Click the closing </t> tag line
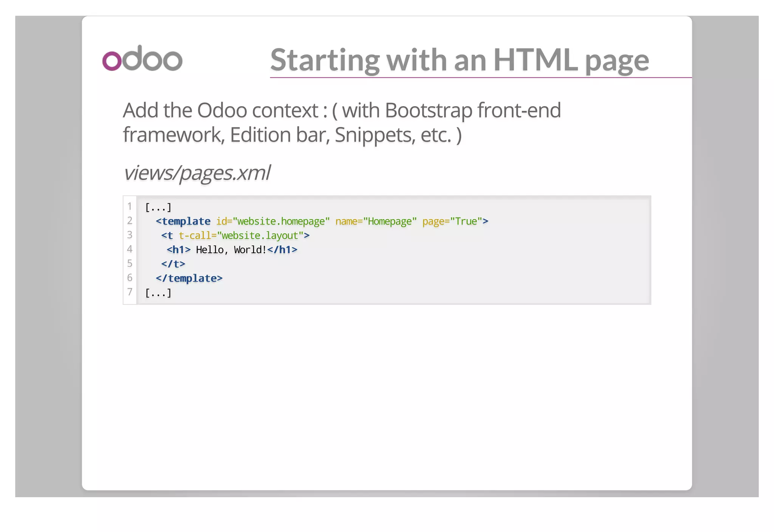The image size is (774, 532). (x=173, y=264)
